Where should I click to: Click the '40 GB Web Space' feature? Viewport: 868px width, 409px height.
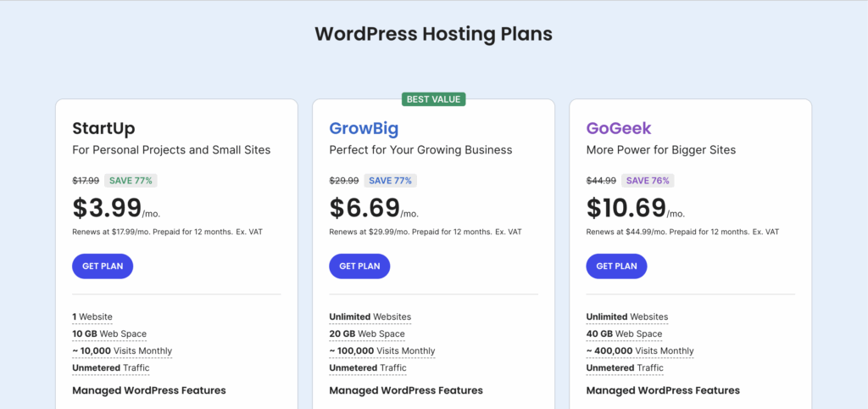pyautogui.click(x=624, y=333)
